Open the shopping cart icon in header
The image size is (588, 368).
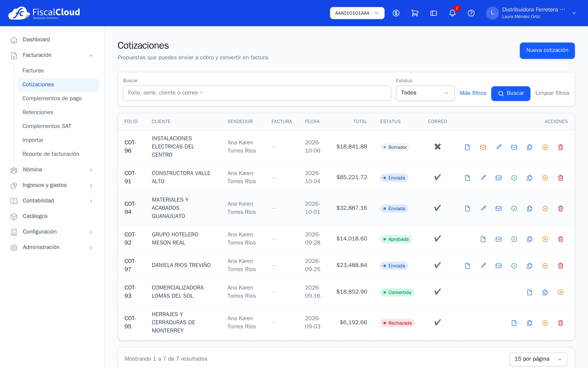[x=415, y=13]
